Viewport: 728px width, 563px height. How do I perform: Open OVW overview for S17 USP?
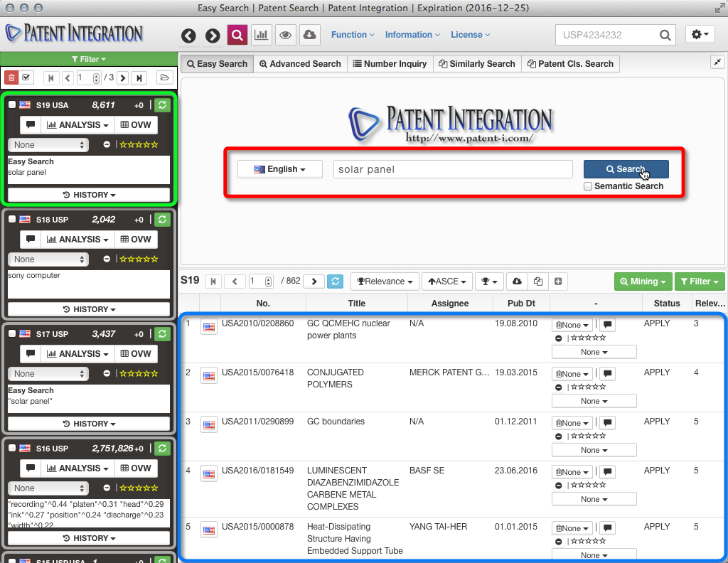136,354
